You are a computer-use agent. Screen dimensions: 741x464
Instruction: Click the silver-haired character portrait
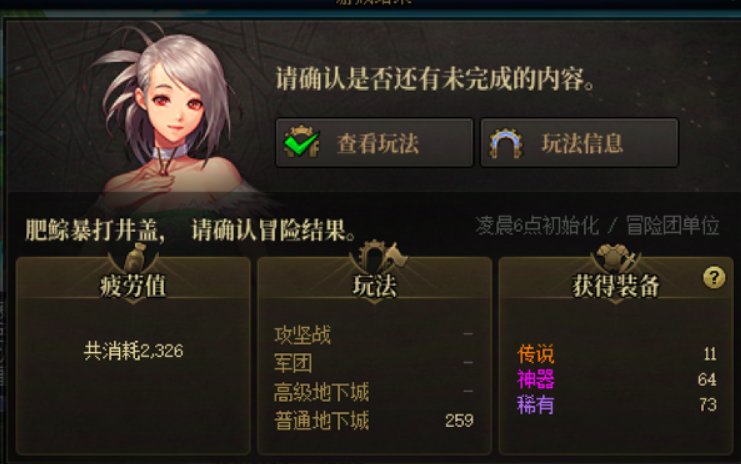point(168,118)
